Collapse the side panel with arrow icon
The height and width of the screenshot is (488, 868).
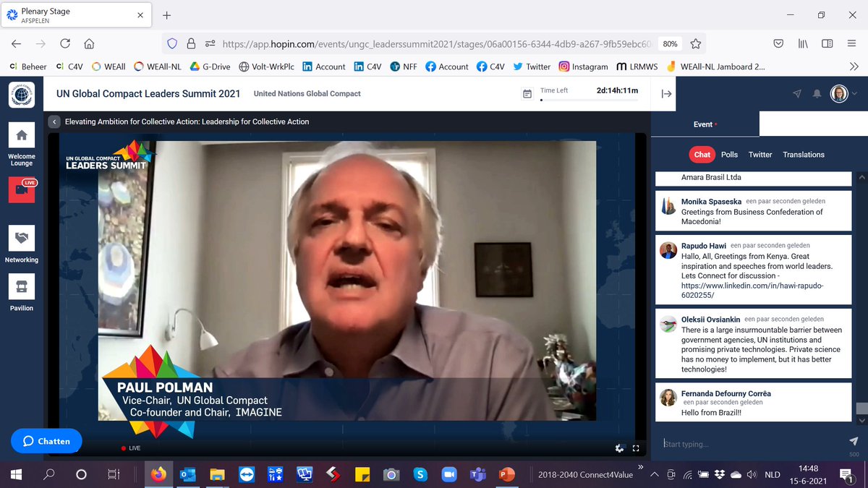(667, 94)
